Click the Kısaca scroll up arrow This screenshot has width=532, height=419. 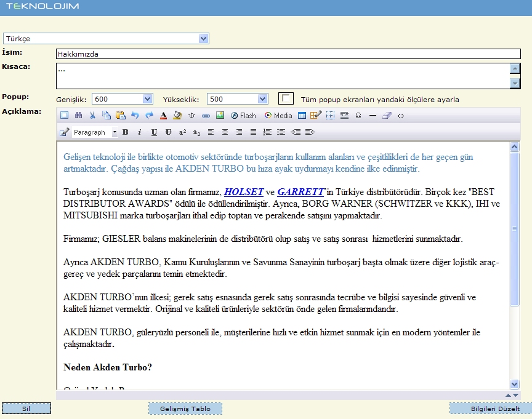coord(515,68)
